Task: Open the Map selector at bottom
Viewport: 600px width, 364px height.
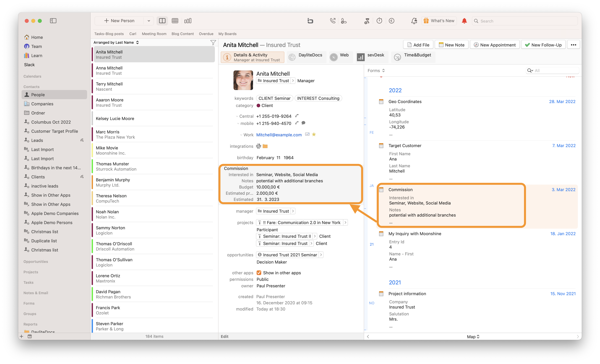Action: pyautogui.click(x=473, y=336)
